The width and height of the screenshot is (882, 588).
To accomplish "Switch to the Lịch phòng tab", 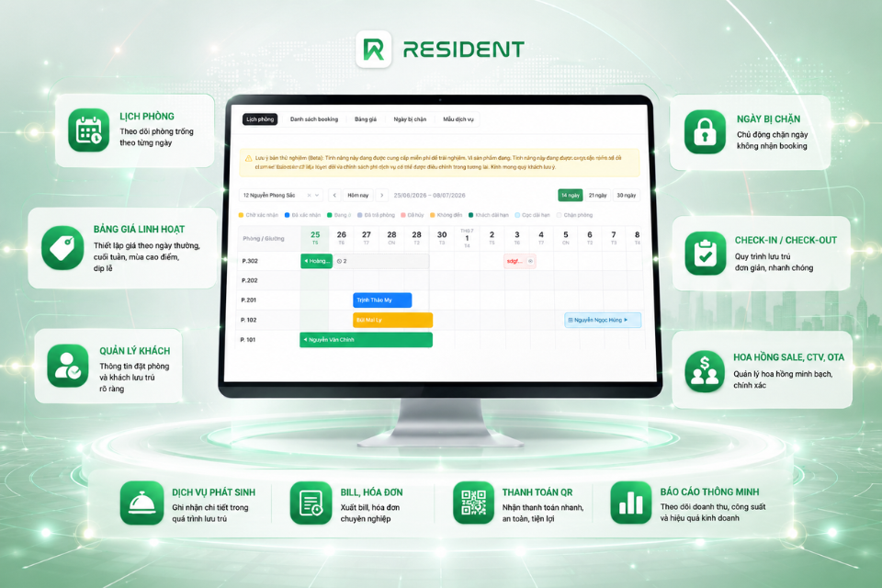I will tap(260, 119).
